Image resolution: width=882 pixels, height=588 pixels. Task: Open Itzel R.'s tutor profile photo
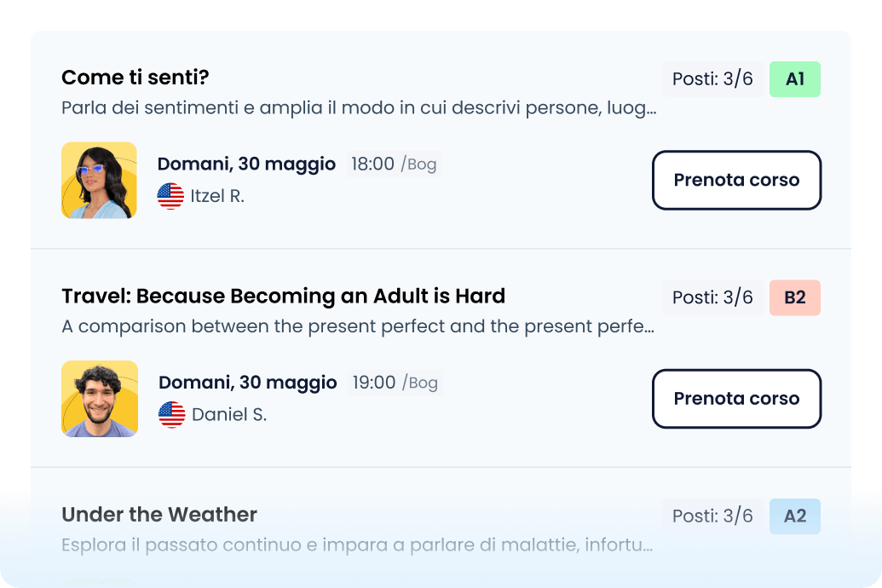coord(99,180)
